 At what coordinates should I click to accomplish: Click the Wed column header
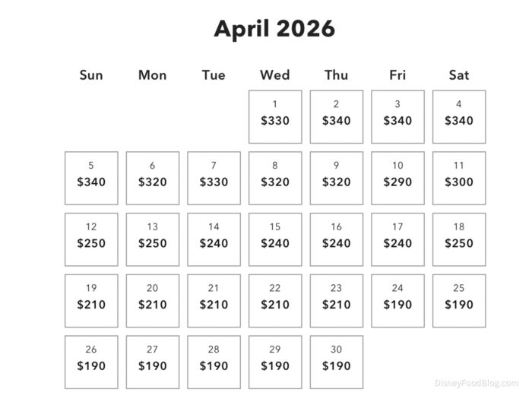tap(274, 74)
